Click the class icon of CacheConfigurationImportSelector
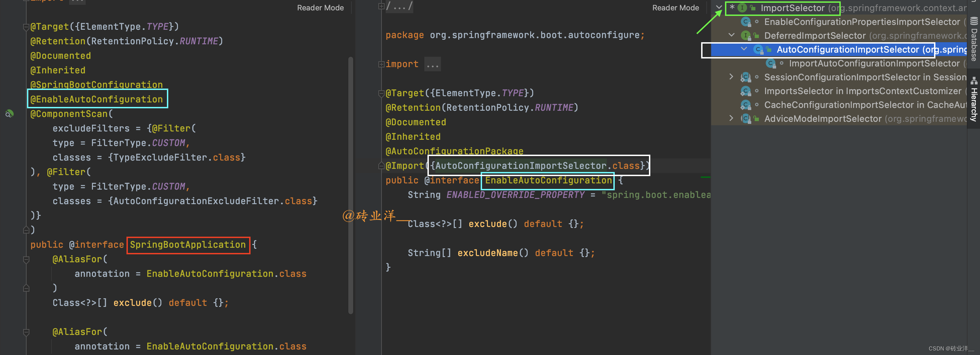 746,105
